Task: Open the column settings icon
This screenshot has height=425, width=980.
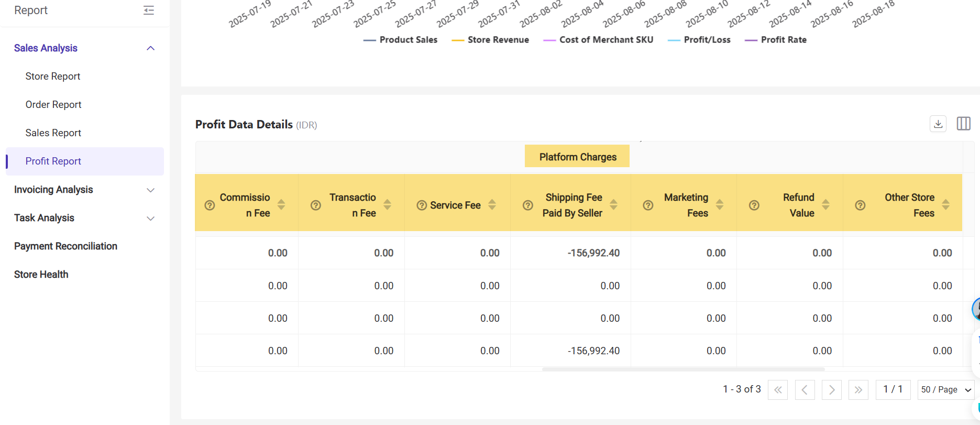Action: 964,124
